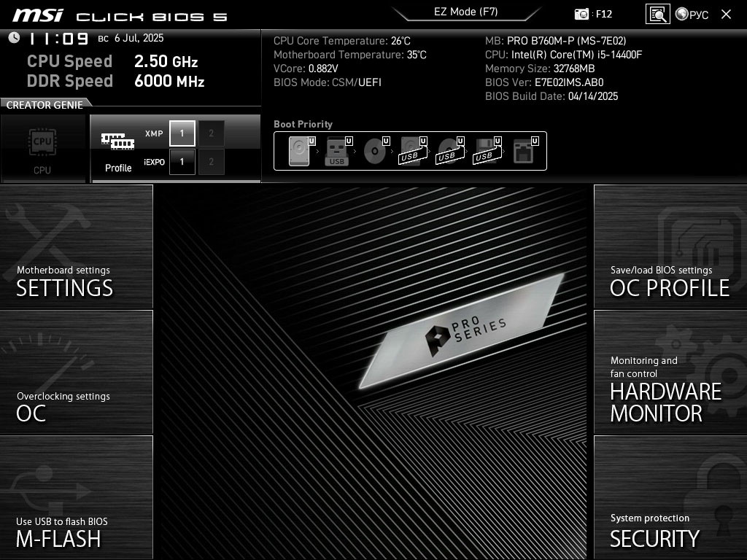Enable XMP profile 2
This screenshot has height=560, width=747.
[211, 133]
